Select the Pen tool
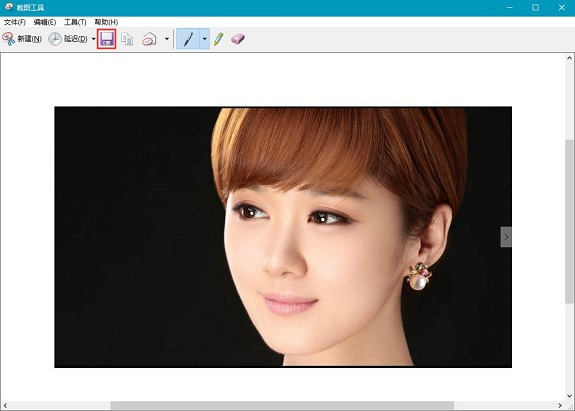Image resolution: width=575 pixels, height=411 pixels. 188,39
